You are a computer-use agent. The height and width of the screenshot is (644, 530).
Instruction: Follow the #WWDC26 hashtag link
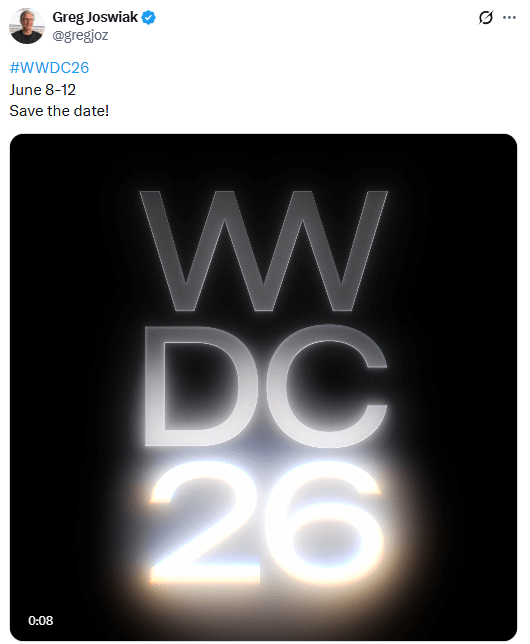click(49, 68)
